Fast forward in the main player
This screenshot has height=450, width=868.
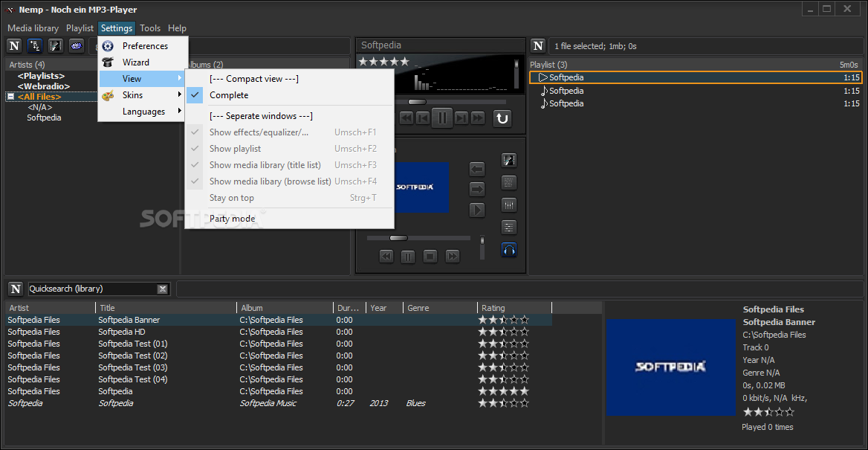pos(478,118)
